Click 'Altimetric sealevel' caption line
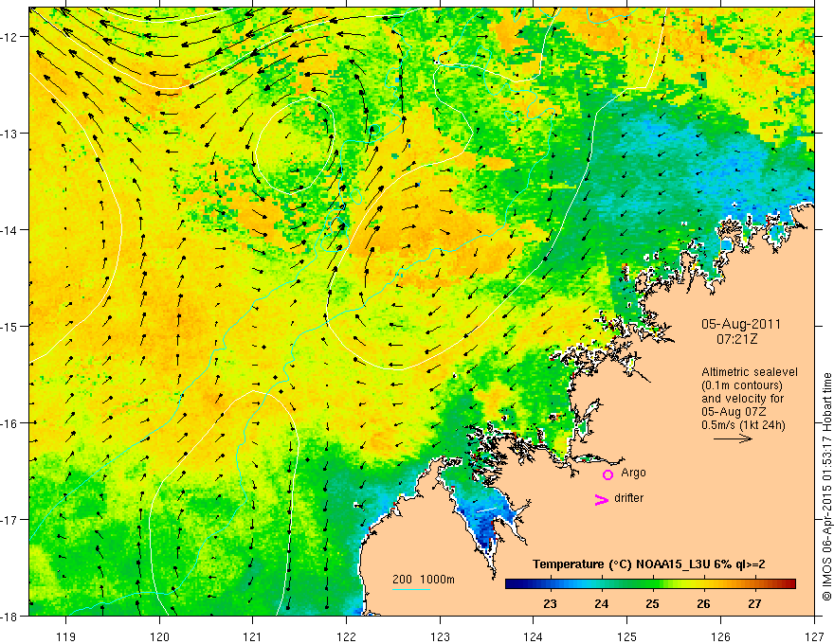 click(750, 372)
